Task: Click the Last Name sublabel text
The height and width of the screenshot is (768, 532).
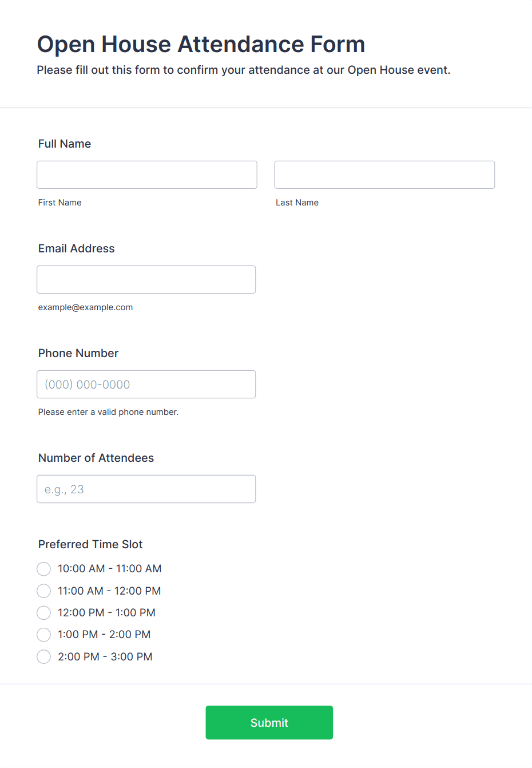Action: (297, 203)
